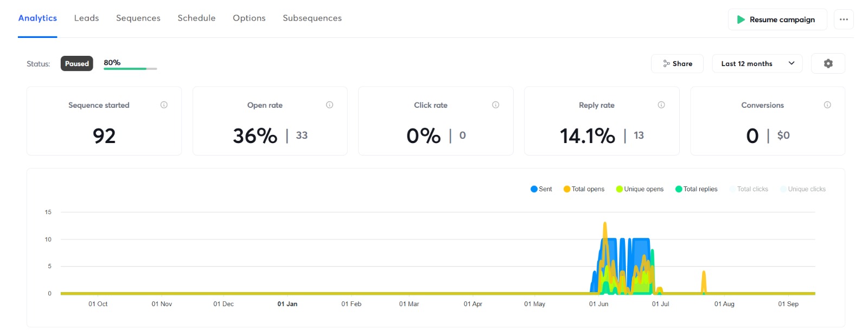Toggle Unique opens legend item
Image resolution: width=868 pixels, height=330 pixels.
point(640,189)
